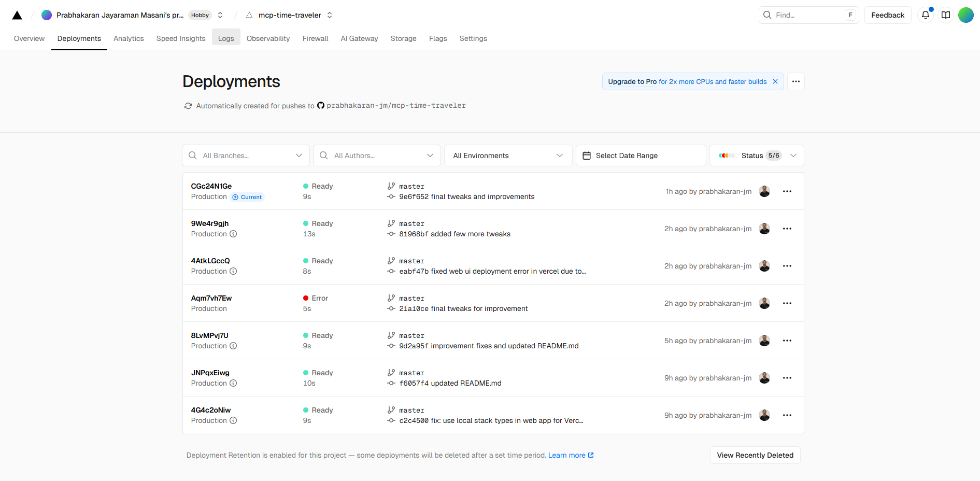
Task: Click the Upgrade to Pro link
Action: pyautogui.click(x=632, y=81)
